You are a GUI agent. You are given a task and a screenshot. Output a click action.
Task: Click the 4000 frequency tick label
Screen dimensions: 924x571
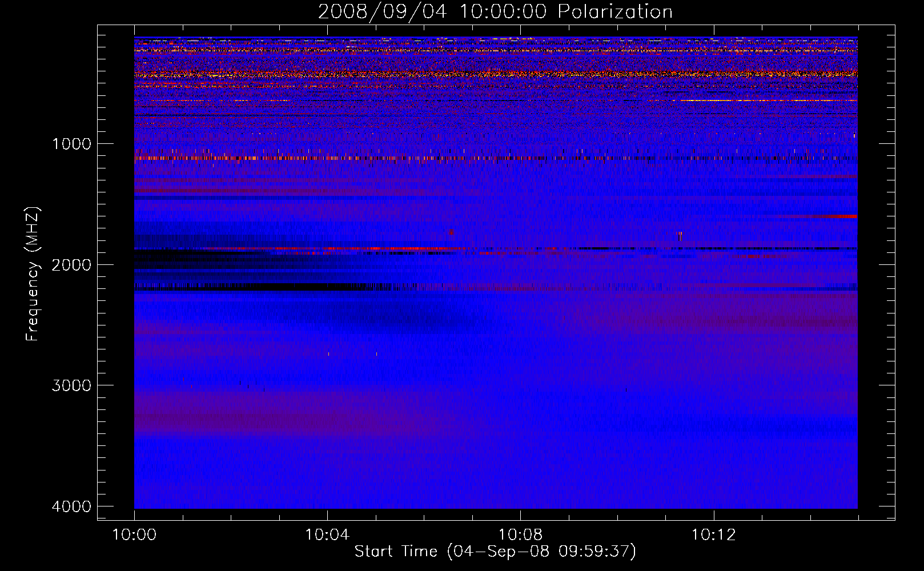point(72,506)
